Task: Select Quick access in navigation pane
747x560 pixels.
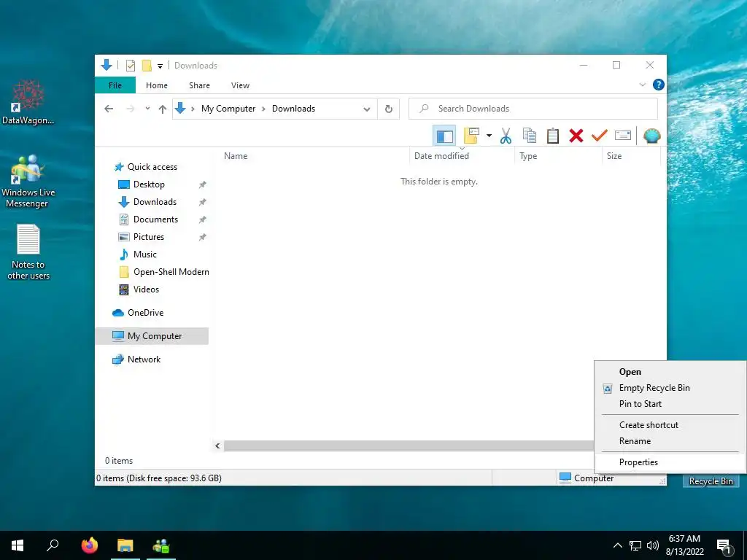Action: [152, 167]
